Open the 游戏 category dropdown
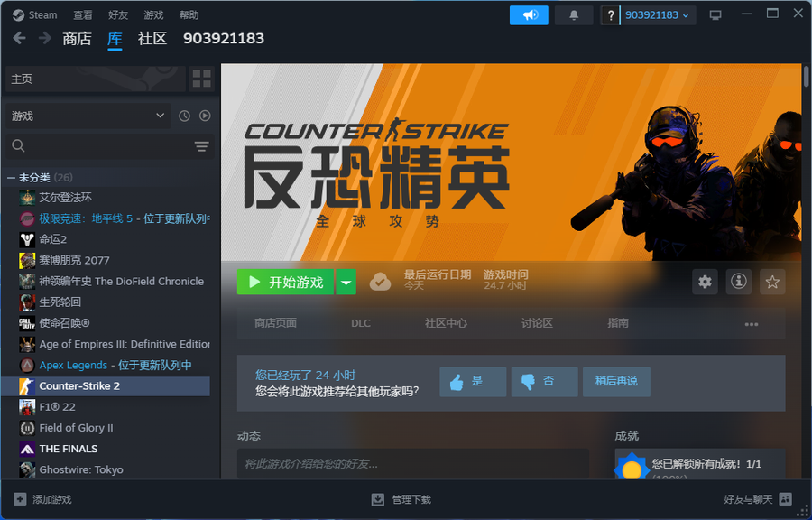 (88, 116)
